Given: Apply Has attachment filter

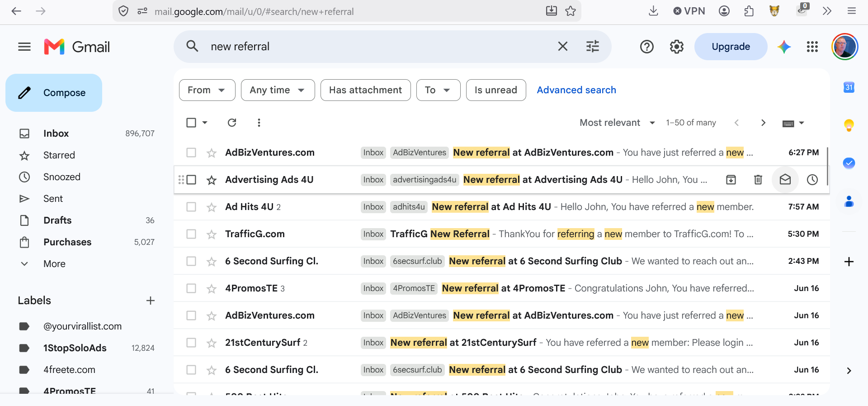Looking at the screenshot, I should point(365,90).
